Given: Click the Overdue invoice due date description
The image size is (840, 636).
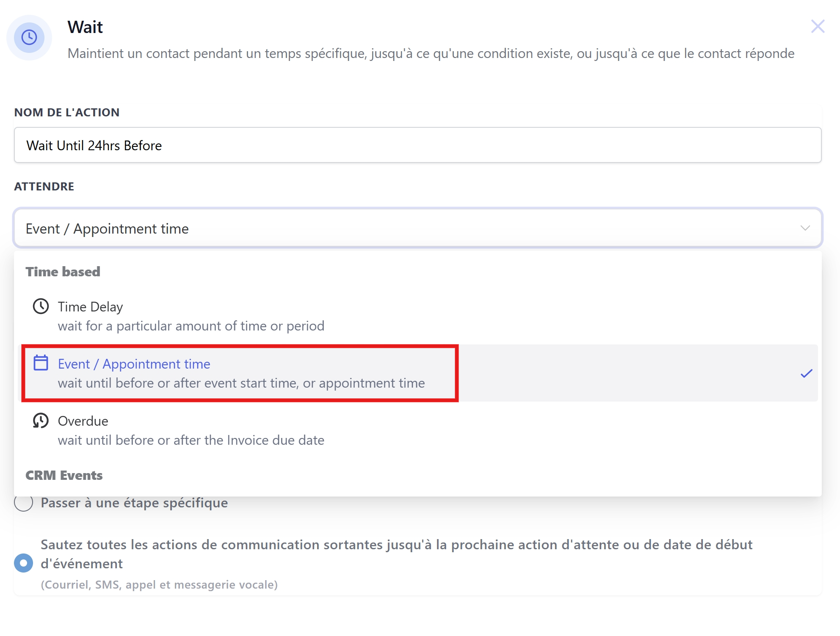Looking at the screenshot, I should click(191, 440).
